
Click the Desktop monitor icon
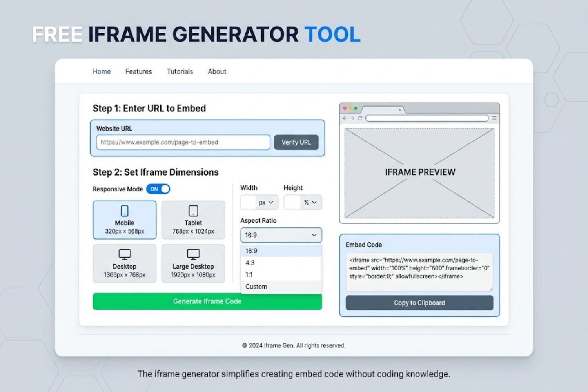tap(125, 254)
